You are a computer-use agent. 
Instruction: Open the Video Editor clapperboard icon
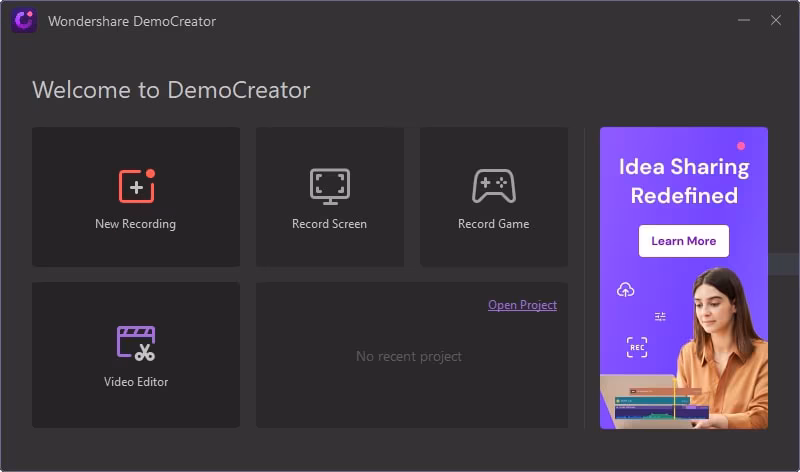click(136, 343)
